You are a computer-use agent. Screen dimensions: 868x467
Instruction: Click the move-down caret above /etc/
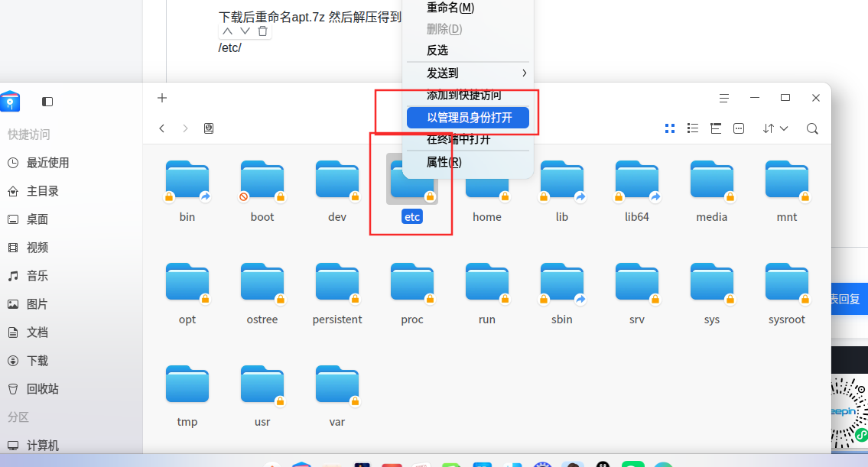[x=245, y=31]
